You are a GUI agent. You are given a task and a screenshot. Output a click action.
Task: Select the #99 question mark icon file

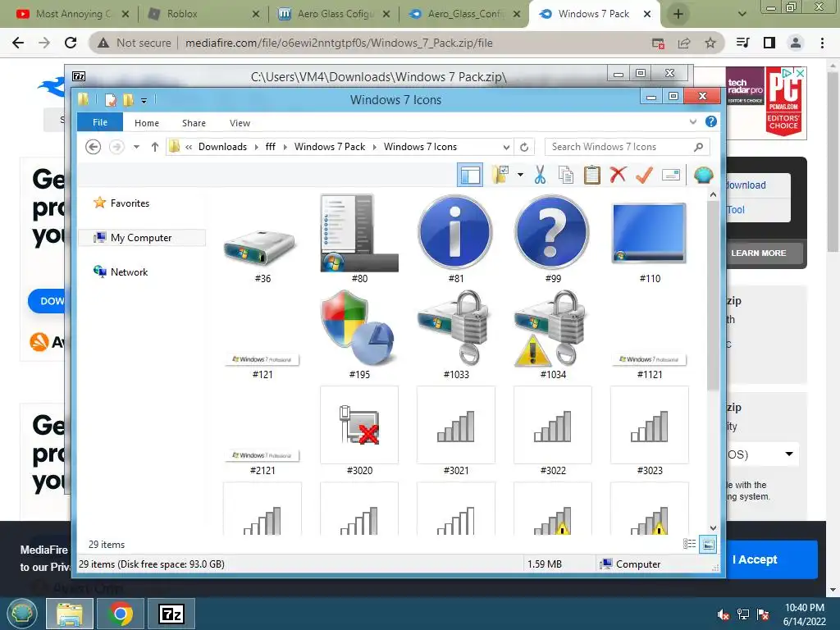(x=552, y=240)
